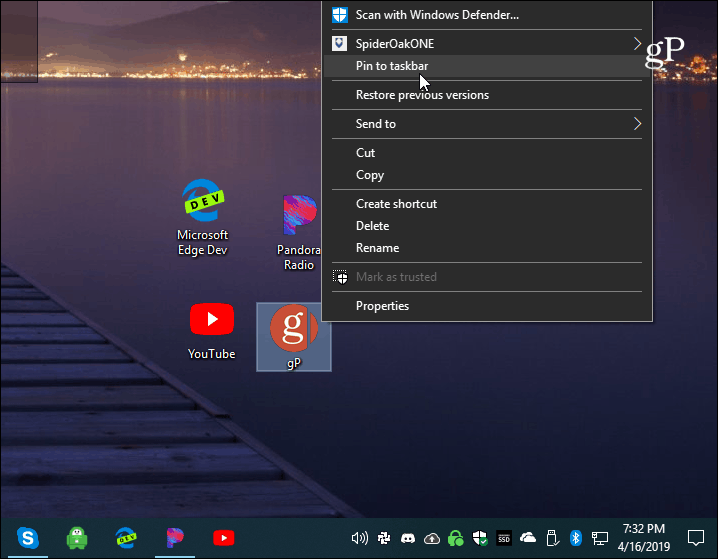Open the OneDrive cloud tray icon

click(528, 537)
